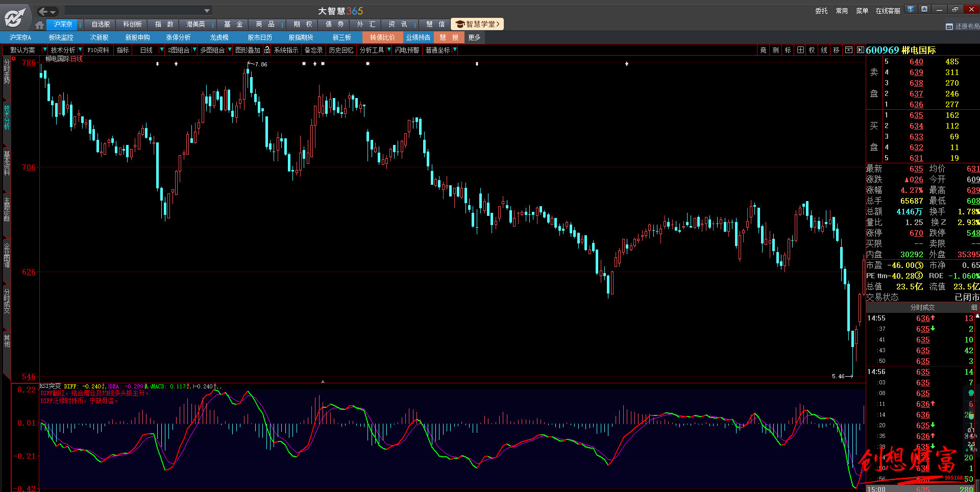Open the 基金 tab
This screenshot has width=980, height=492.
pyautogui.click(x=233, y=24)
